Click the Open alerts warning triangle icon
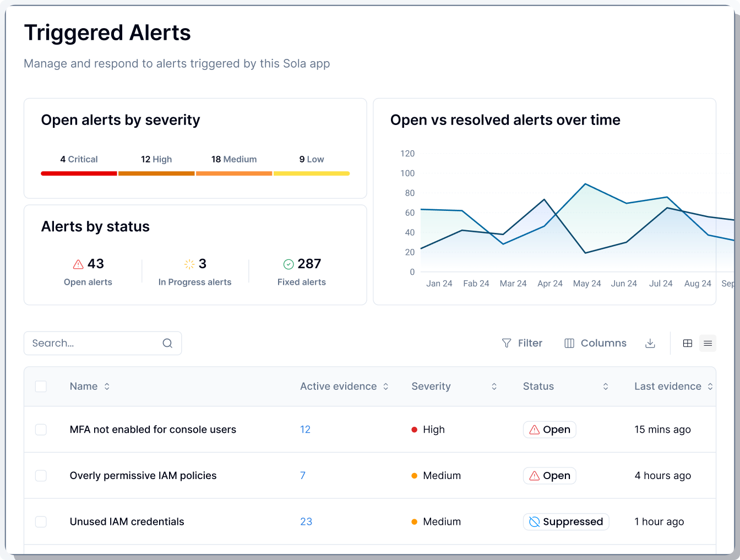740x560 pixels. (x=78, y=264)
